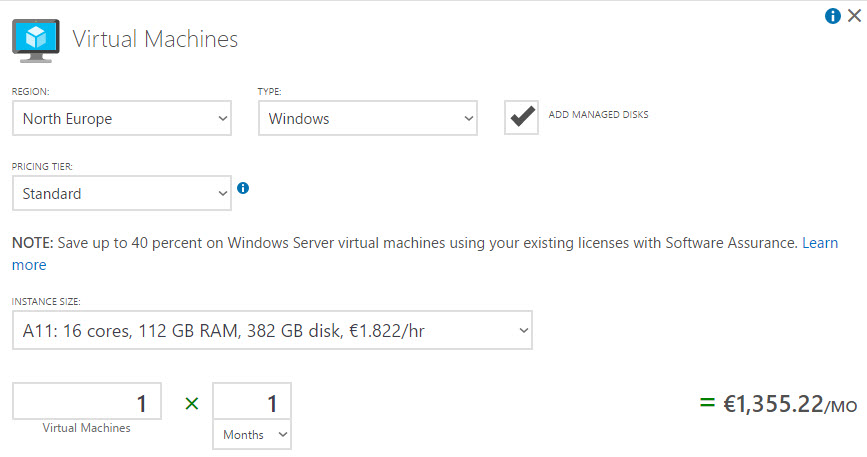Click the TYPE label
The height and width of the screenshot is (457, 867).
[269, 92]
